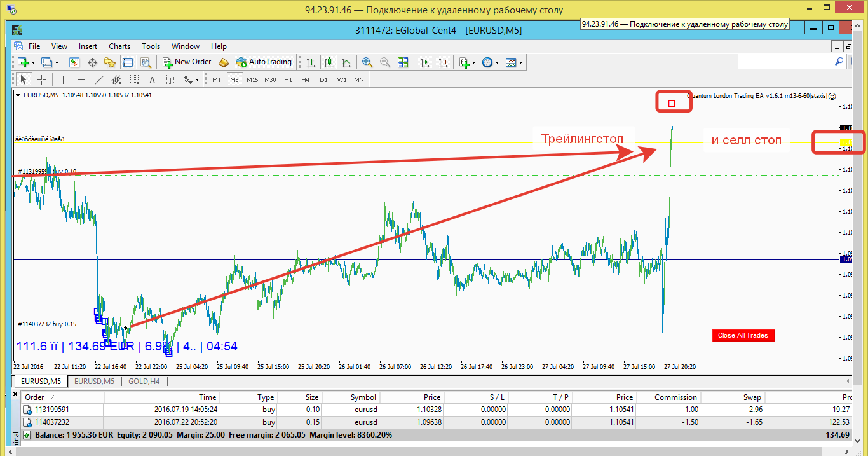The image size is (868, 456).
Task: Select the MN timeframe
Action: (x=359, y=79)
